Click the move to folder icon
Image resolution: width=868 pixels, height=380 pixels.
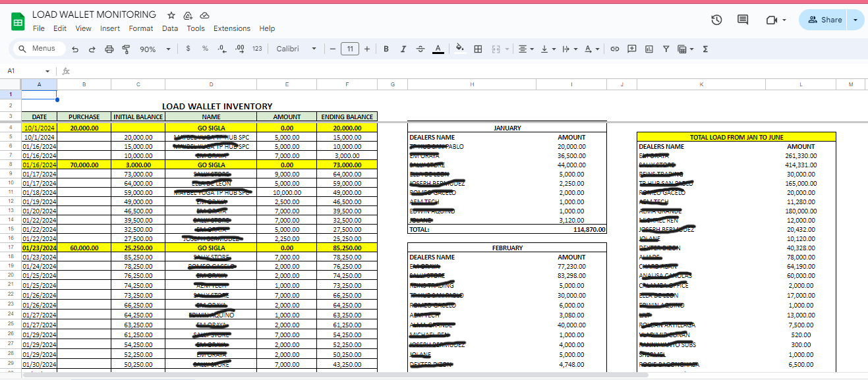tap(188, 15)
